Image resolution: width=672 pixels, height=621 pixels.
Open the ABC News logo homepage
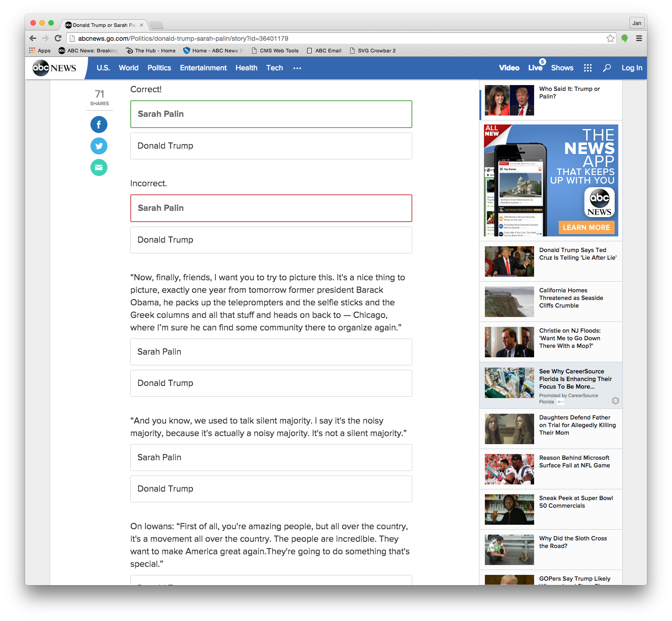[x=55, y=68]
